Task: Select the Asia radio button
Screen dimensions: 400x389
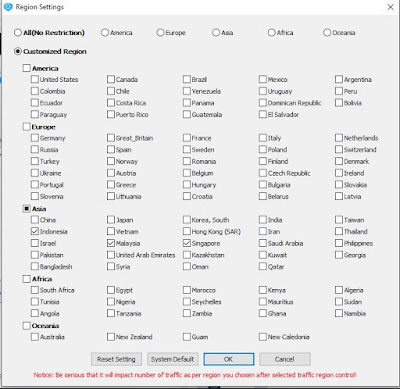Action: click(216, 33)
